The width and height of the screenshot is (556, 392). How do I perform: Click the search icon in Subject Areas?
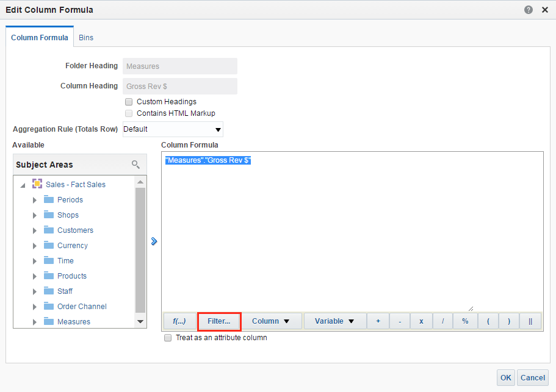click(135, 165)
